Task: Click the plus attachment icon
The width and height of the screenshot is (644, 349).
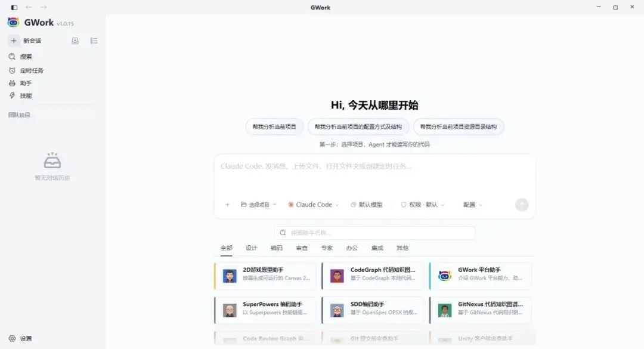Action: [228, 205]
